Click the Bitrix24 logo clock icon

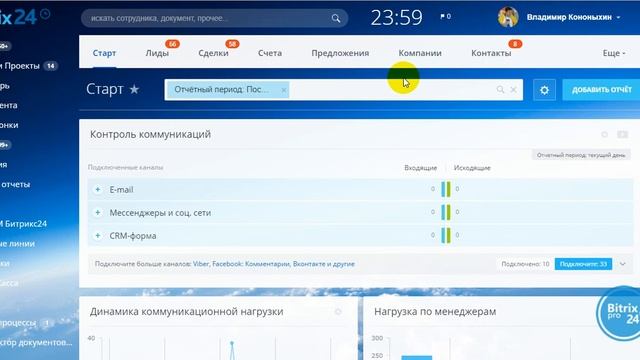click(x=45, y=14)
